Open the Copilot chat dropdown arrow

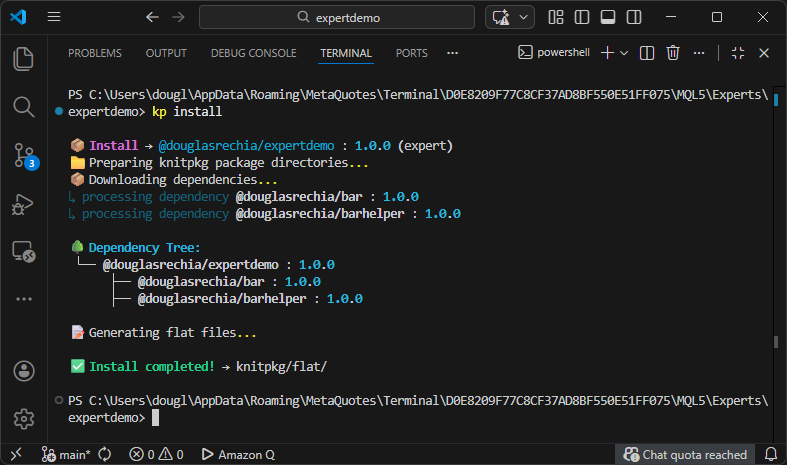tap(525, 17)
